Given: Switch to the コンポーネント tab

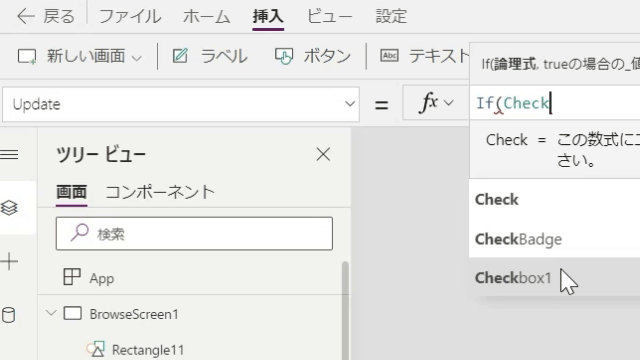Looking at the screenshot, I should tap(160, 192).
